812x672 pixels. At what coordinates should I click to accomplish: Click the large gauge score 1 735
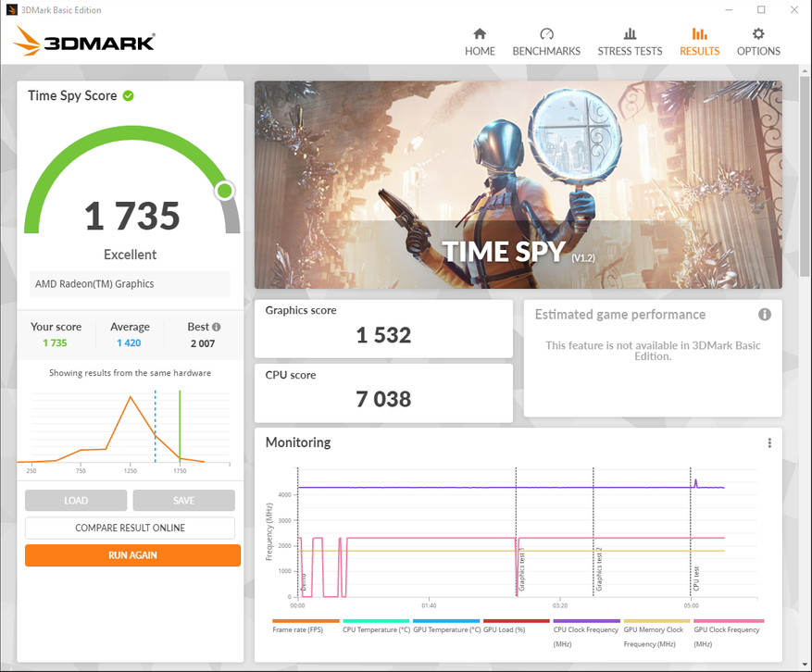(x=132, y=216)
